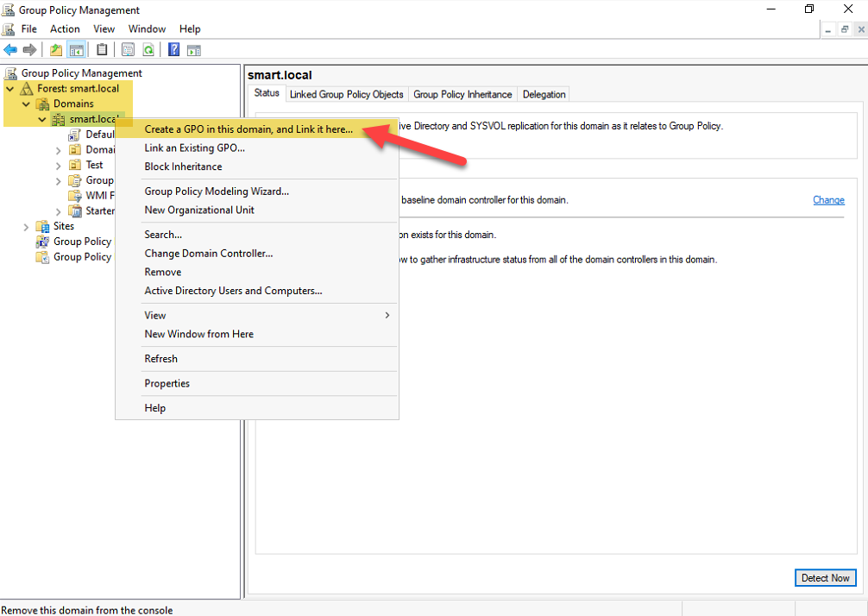
Task: Expand the Sites node
Action: click(26, 226)
